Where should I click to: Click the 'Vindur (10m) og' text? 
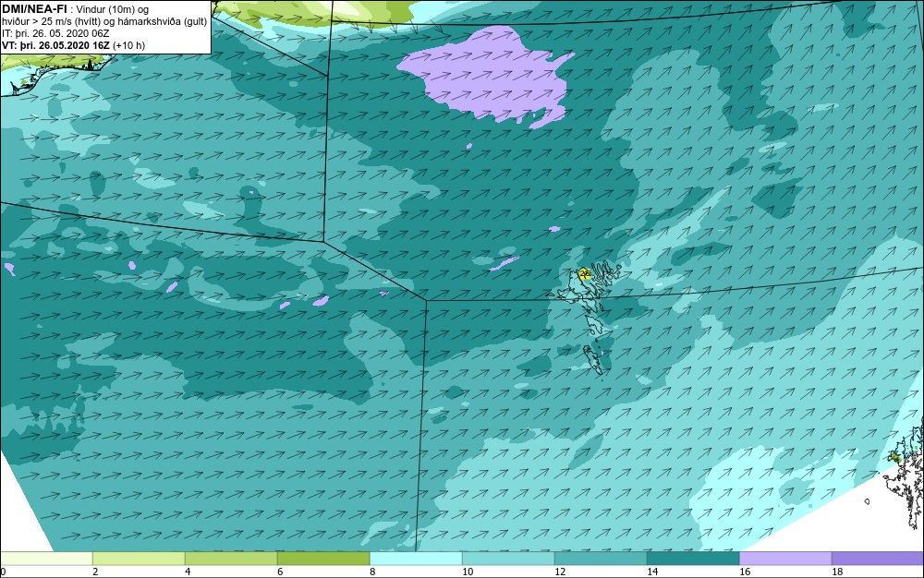(x=113, y=9)
